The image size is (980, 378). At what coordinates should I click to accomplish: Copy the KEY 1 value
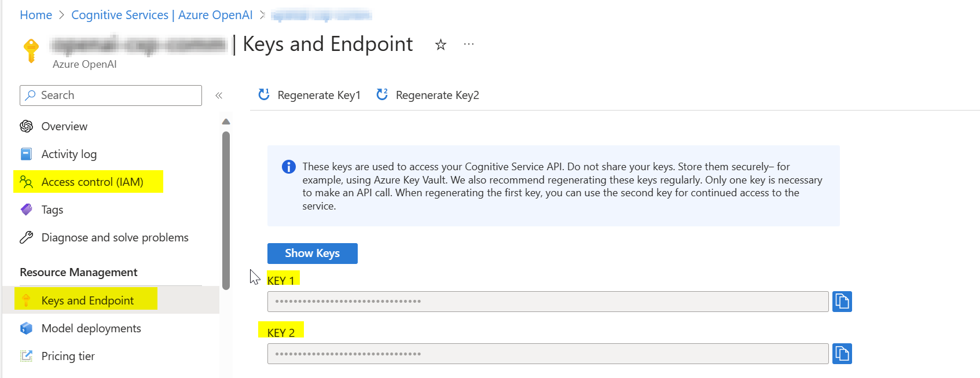click(842, 302)
